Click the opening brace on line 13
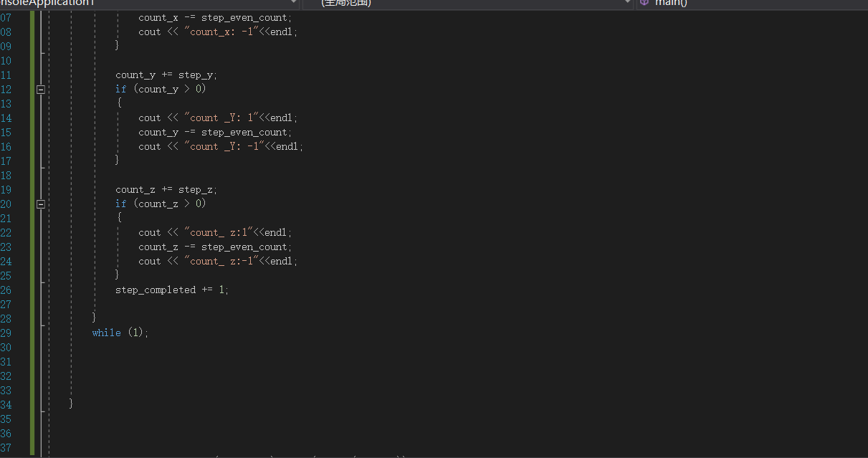The image size is (868, 458). tap(118, 103)
